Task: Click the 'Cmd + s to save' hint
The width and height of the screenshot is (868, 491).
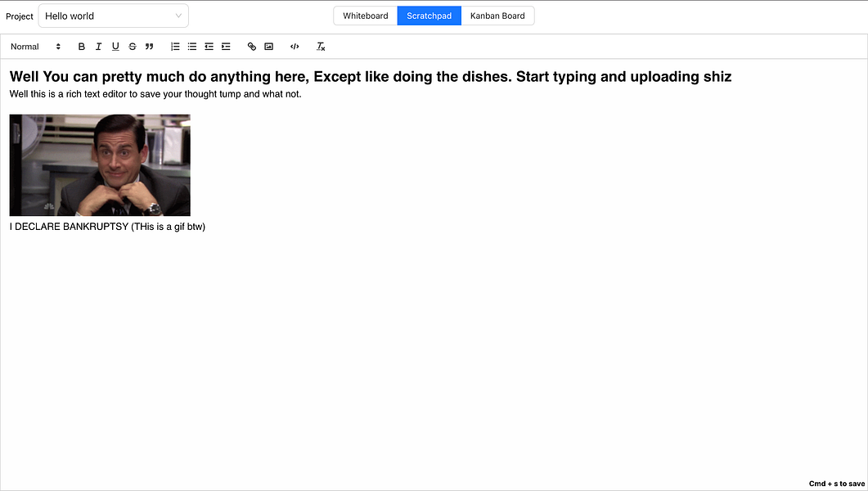Action: (836, 484)
